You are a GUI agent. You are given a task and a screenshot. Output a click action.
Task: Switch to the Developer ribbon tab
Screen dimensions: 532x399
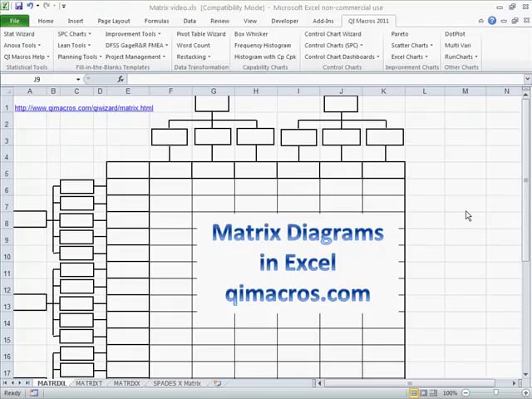point(284,21)
